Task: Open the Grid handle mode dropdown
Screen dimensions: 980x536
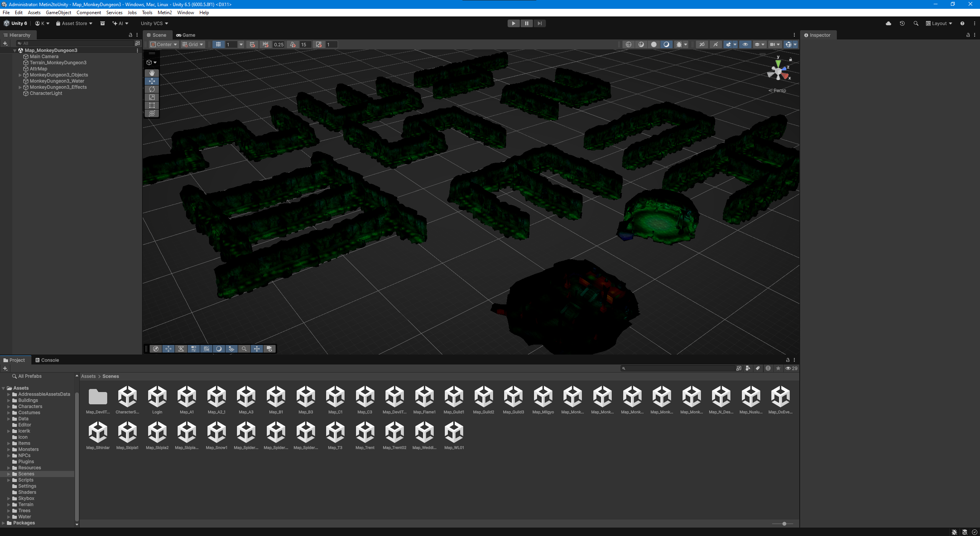Action: (x=193, y=44)
